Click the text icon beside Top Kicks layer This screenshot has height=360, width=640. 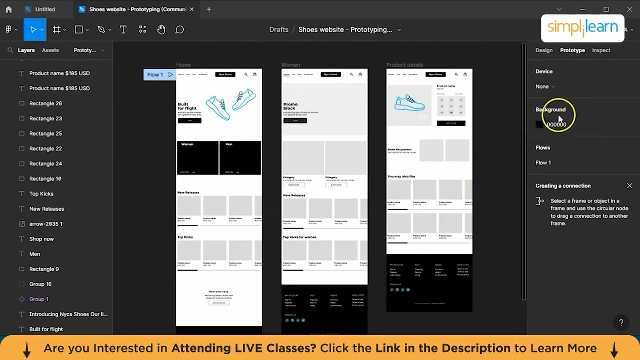pos(22,194)
